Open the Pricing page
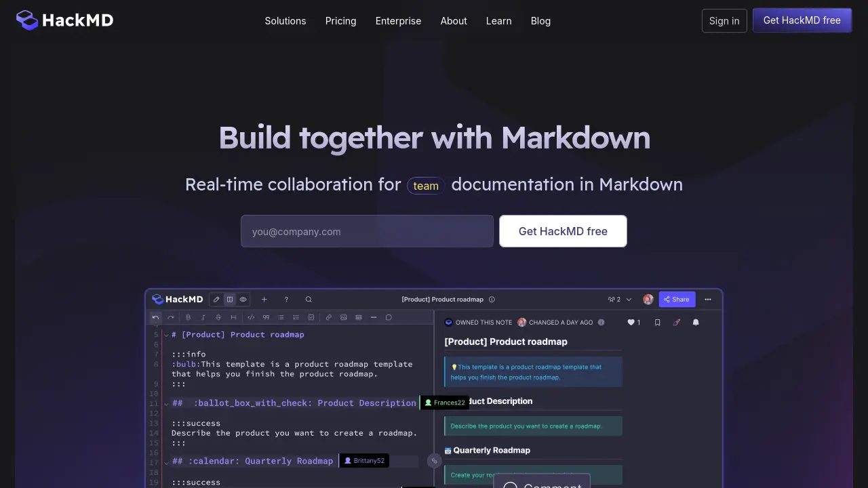Image resolution: width=868 pixels, height=488 pixels. coord(340,21)
